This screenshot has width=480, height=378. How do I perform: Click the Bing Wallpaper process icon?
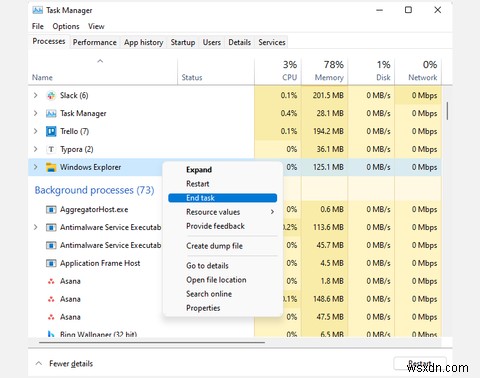[x=51, y=334]
